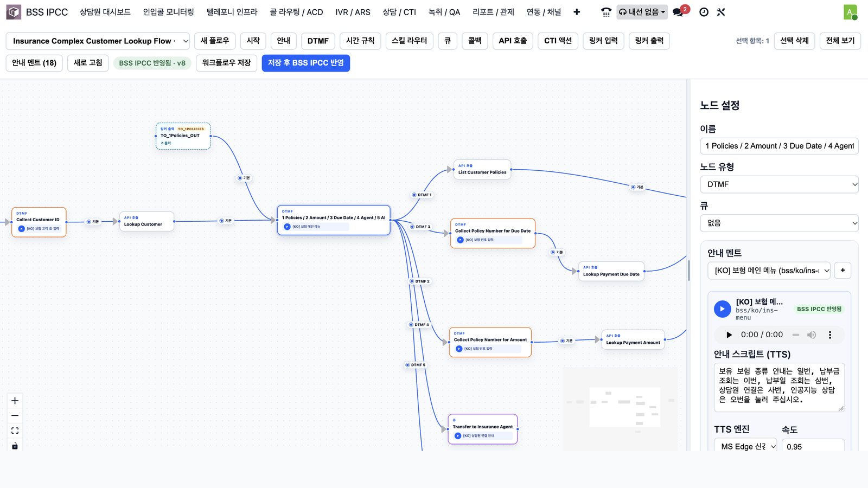Click the audio player play triangle at 0:00
Screen dimensions: 868x488
(x=729, y=335)
